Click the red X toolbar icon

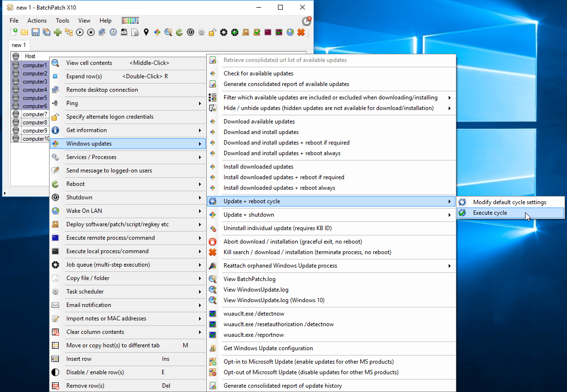(301, 32)
